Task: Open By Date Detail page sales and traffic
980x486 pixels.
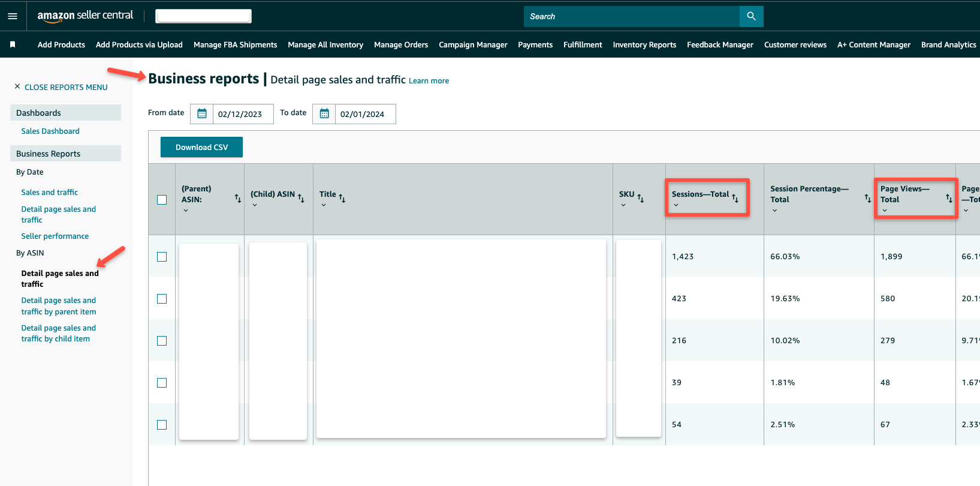Action: [59, 214]
